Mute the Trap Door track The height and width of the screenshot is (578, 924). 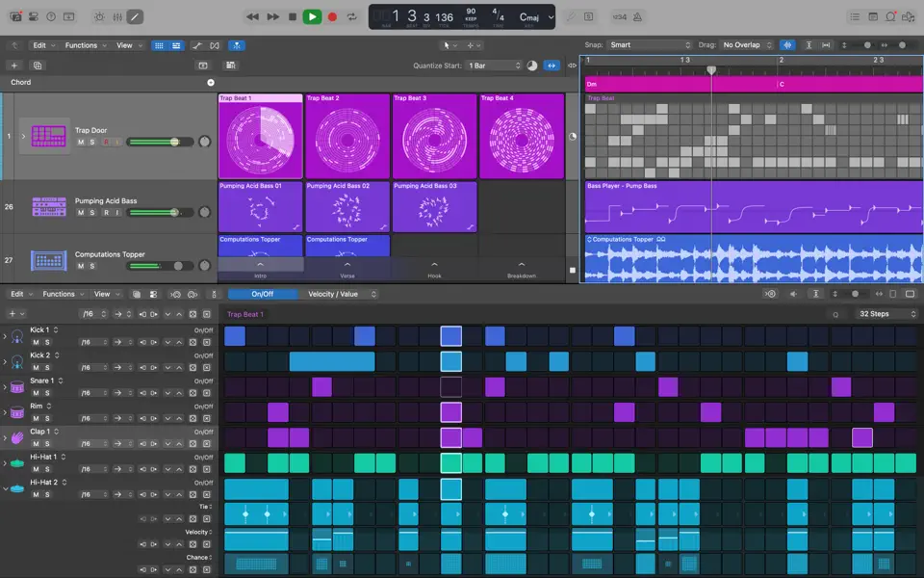coord(81,143)
